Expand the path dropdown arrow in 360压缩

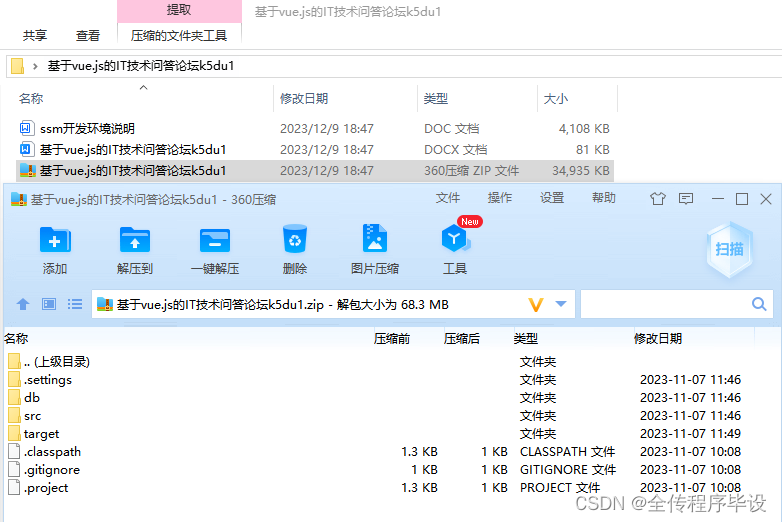(561, 304)
